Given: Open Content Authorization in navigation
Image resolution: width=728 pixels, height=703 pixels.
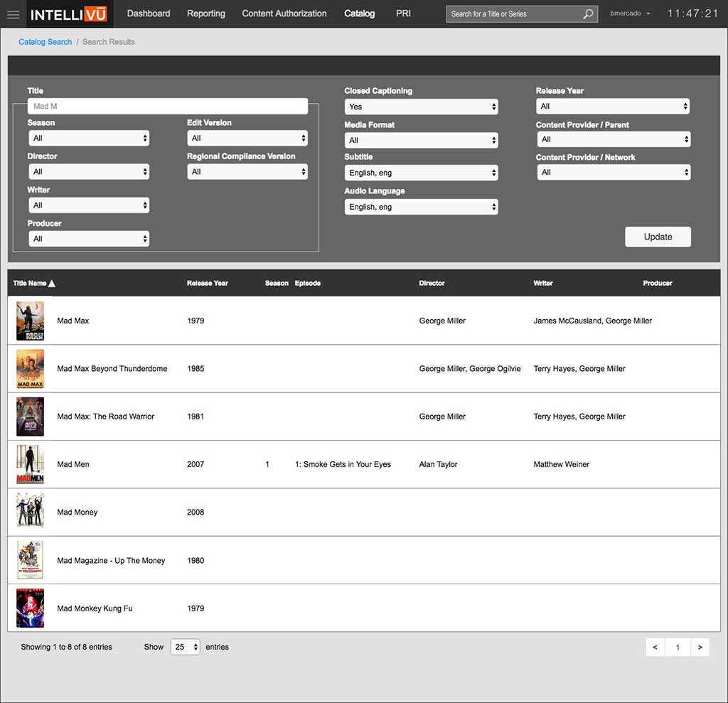Looking at the screenshot, I should (284, 14).
